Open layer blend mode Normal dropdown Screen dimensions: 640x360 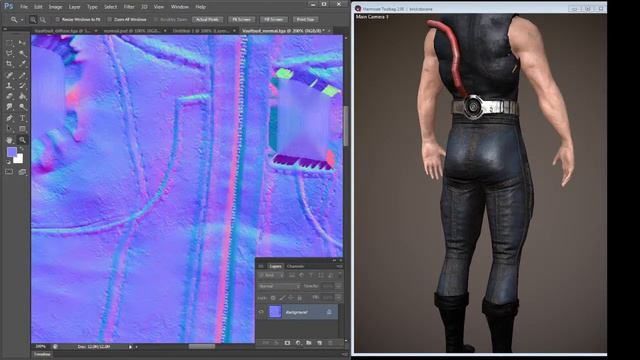[280, 287]
